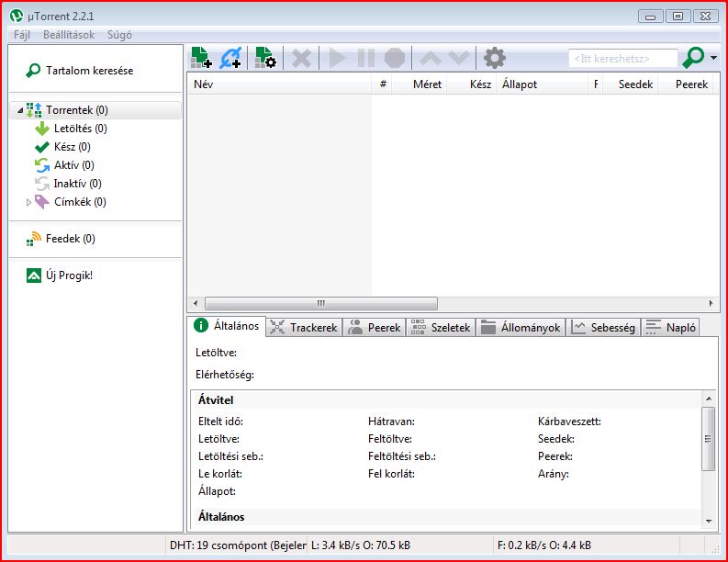Viewport: 728px width, 562px height.
Task: Move torrent down the queue arrow
Action: [460, 58]
